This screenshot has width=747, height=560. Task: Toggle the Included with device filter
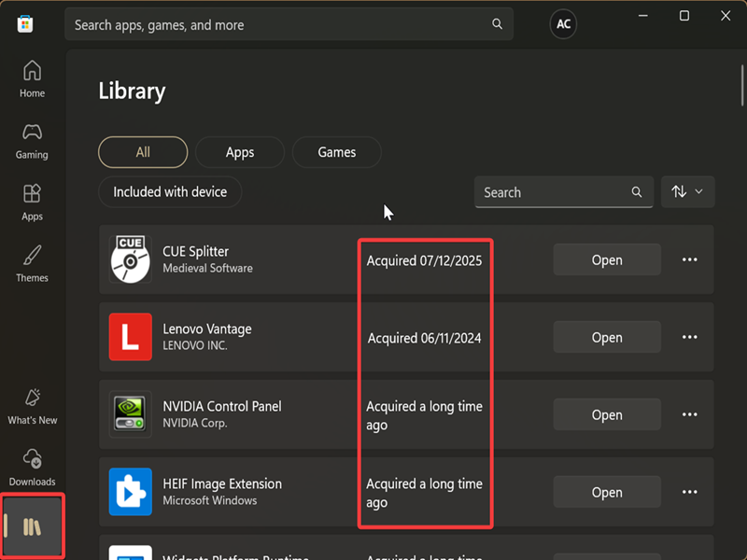(170, 191)
